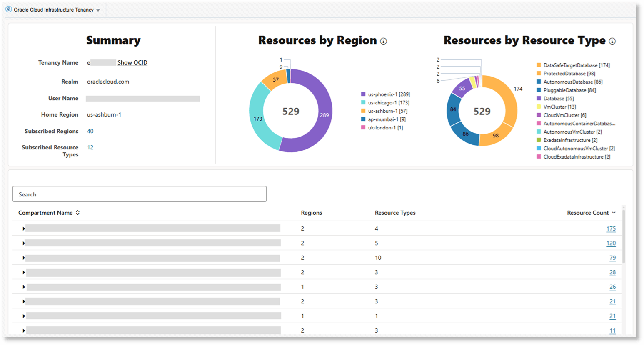The height and width of the screenshot is (345, 644).
Task: Sort by Resource Count column arrow
Action: pos(614,213)
